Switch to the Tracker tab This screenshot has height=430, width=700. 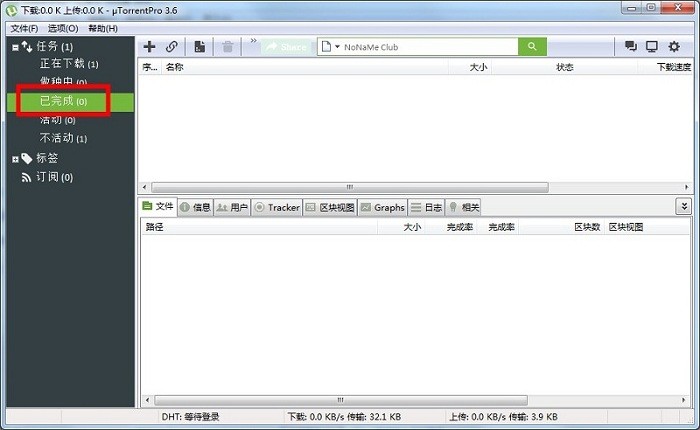tap(277, 207)
